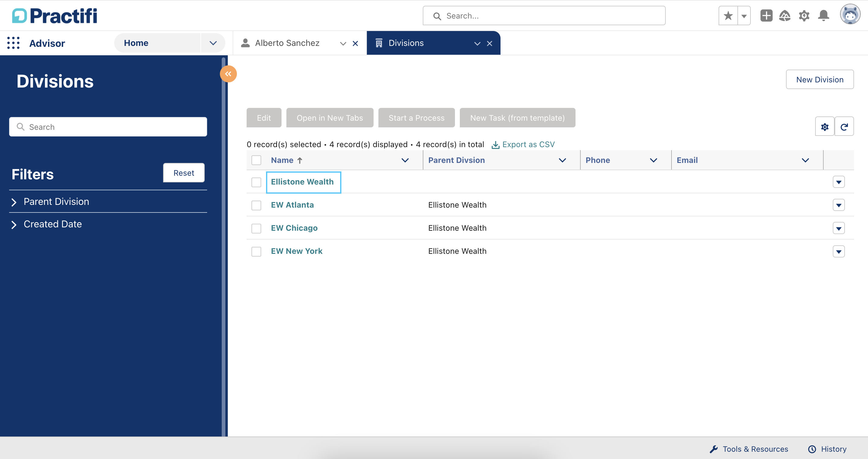Sort by the Email column header
The height and width of the screenshot is (459, 868).
687,160
